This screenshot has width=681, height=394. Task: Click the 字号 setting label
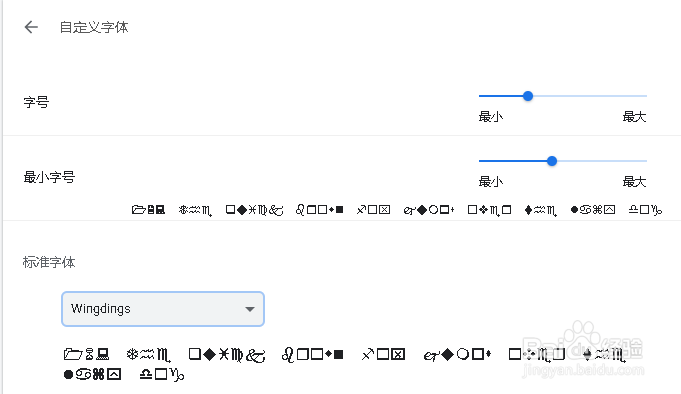36,102
